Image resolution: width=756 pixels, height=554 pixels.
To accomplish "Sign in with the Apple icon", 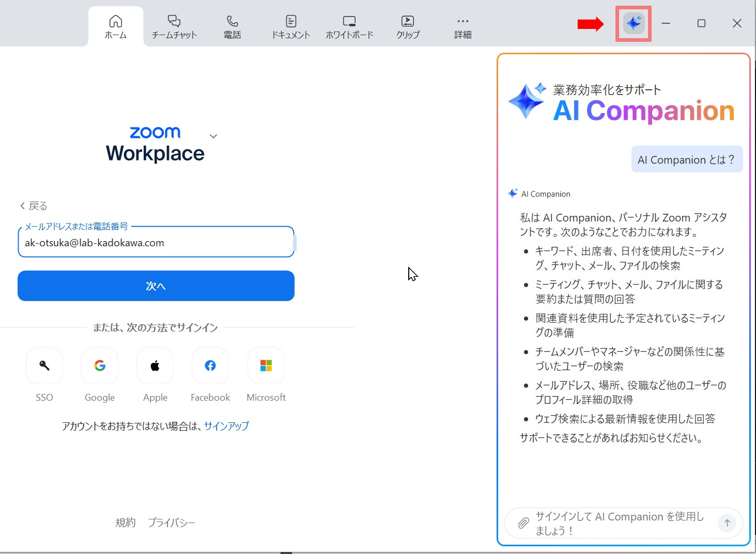I will (x=155, y=366).
